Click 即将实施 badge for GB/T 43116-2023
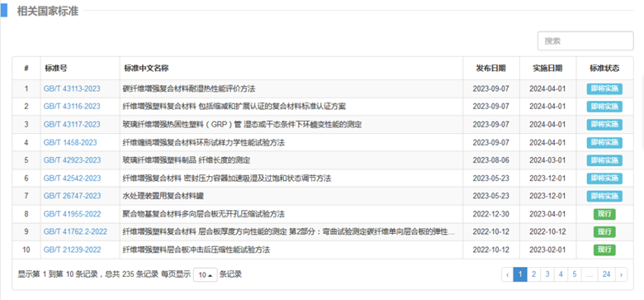 [604, 107]
